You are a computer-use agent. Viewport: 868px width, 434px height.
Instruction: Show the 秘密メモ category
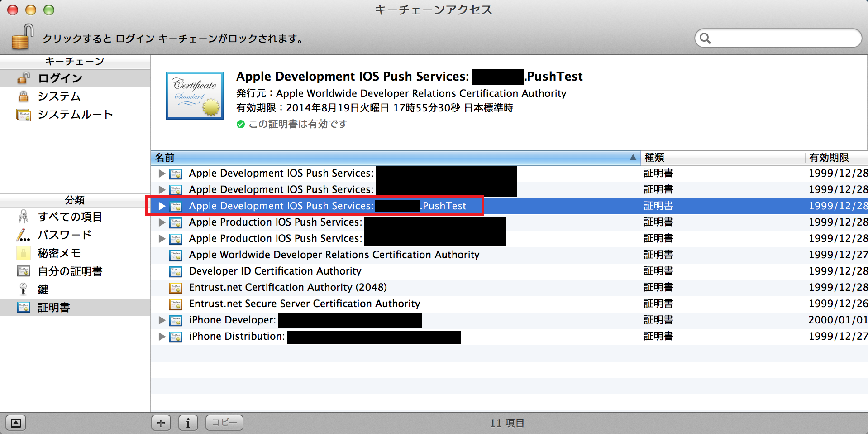[75, 253]
